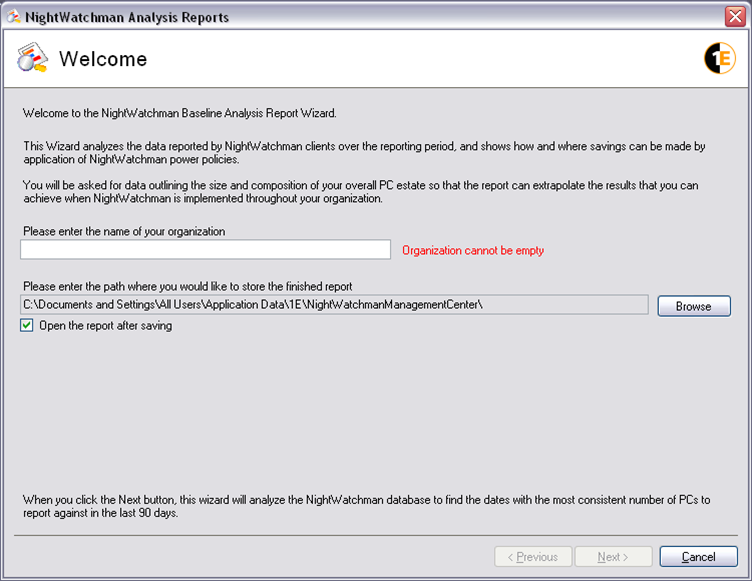The image size is (752, 581).
Task: Click the red 'Organization cannot be empty' message
Action: [x=473, y=251]
